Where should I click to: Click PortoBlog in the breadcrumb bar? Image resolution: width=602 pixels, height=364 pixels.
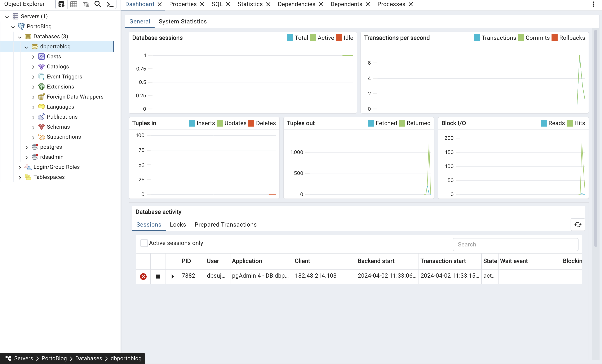pos(54,358)
